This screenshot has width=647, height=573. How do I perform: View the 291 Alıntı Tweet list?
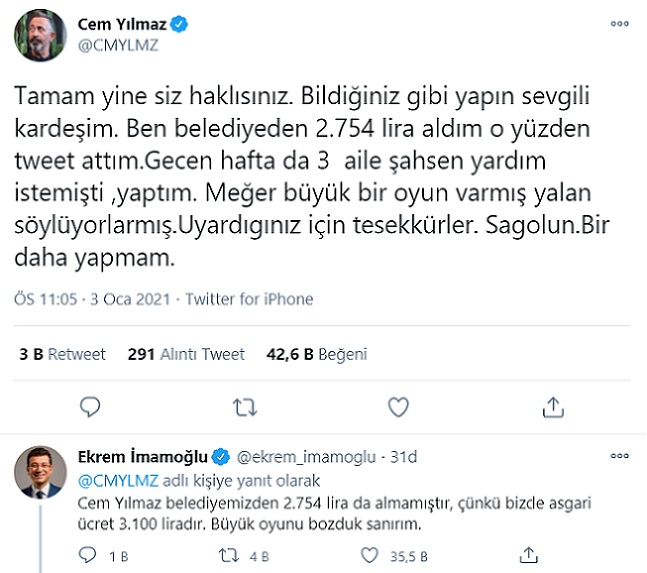[x=186, y=354]
